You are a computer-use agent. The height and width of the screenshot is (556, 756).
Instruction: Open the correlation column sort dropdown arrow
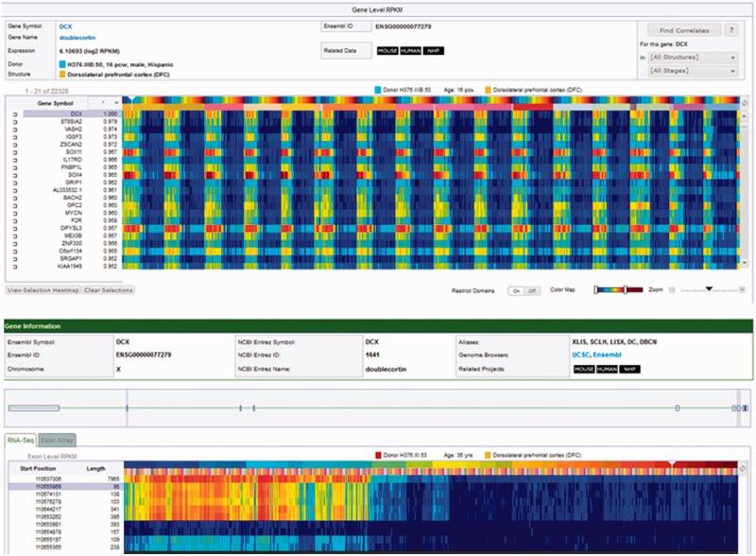click(116, 101)
